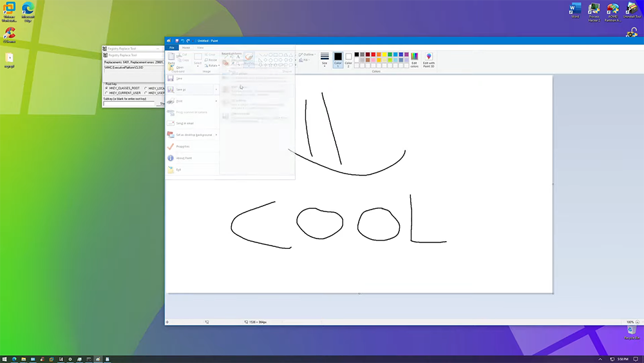Choose Save in Paint File menu
The image size is (644, 363).
coord(192,78)
